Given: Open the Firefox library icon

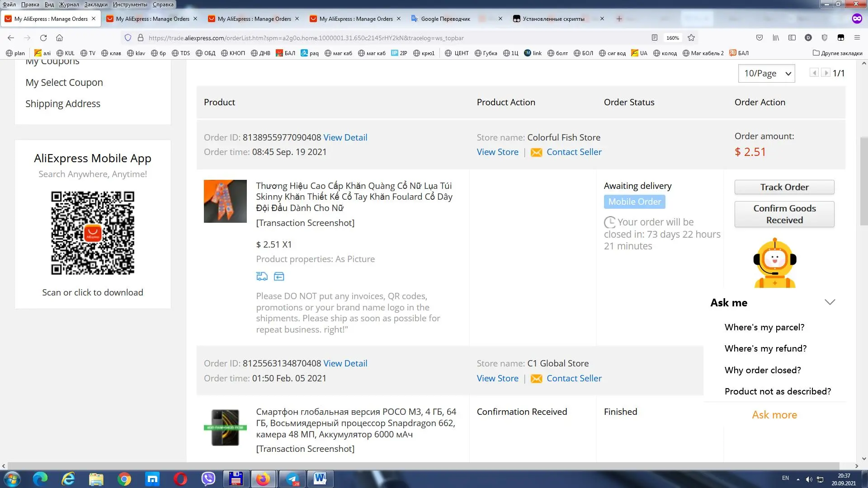Looking at the screenshot, I should click(x=776, y=38).
